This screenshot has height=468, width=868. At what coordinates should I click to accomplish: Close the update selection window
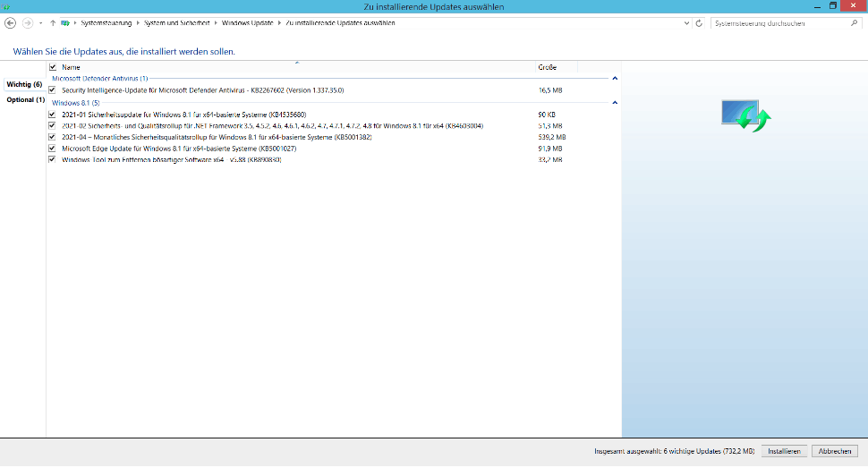tap(853, 5)
